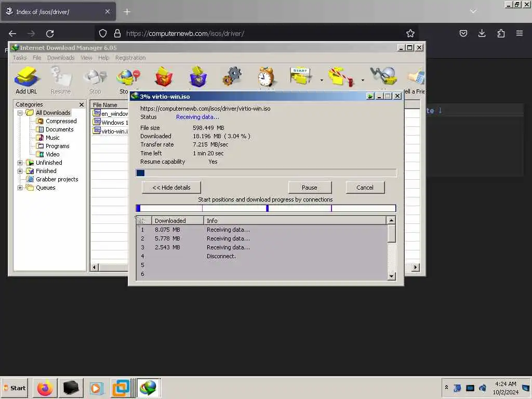Select connection row 4 showing Disconnect

pos(262,256)
